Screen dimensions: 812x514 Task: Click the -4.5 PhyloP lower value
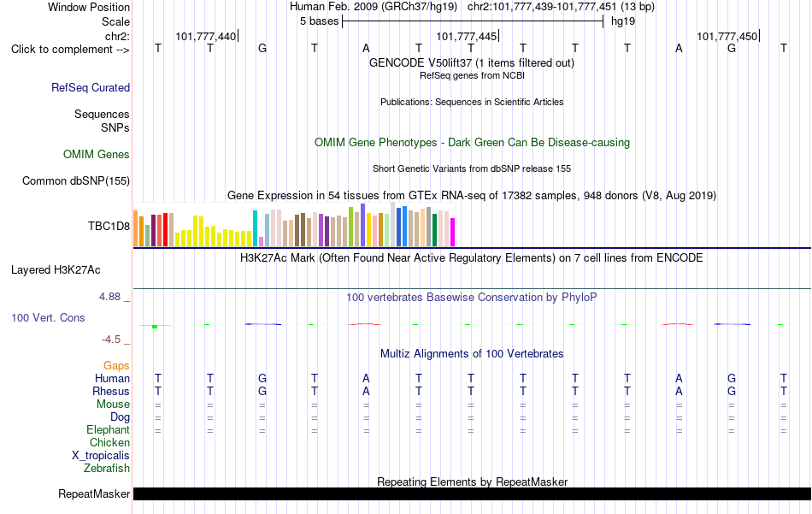pyautogui.click(x=111, y=340)
